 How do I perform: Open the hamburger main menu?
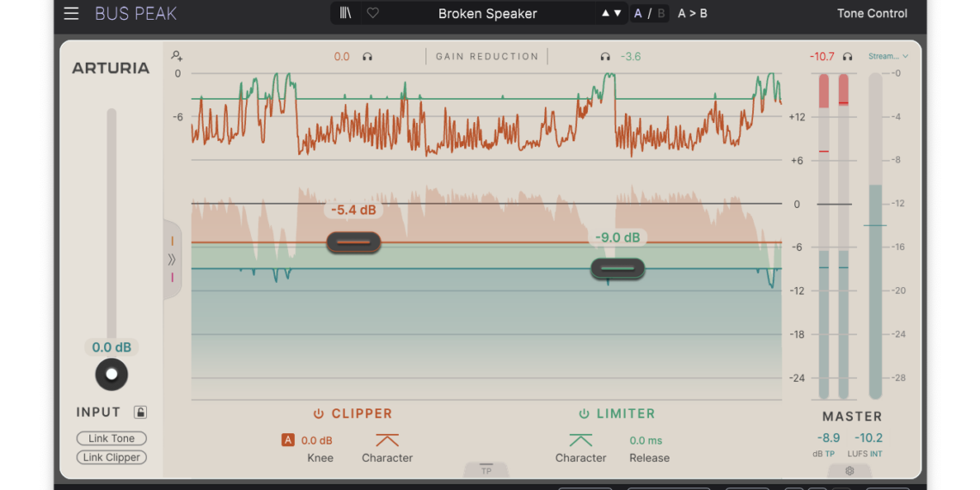click(71, 13)
